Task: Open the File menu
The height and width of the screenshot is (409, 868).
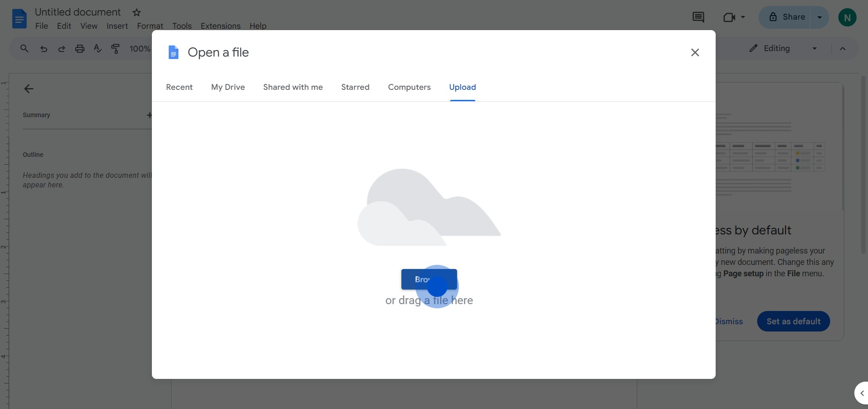Action: [42, 26]
